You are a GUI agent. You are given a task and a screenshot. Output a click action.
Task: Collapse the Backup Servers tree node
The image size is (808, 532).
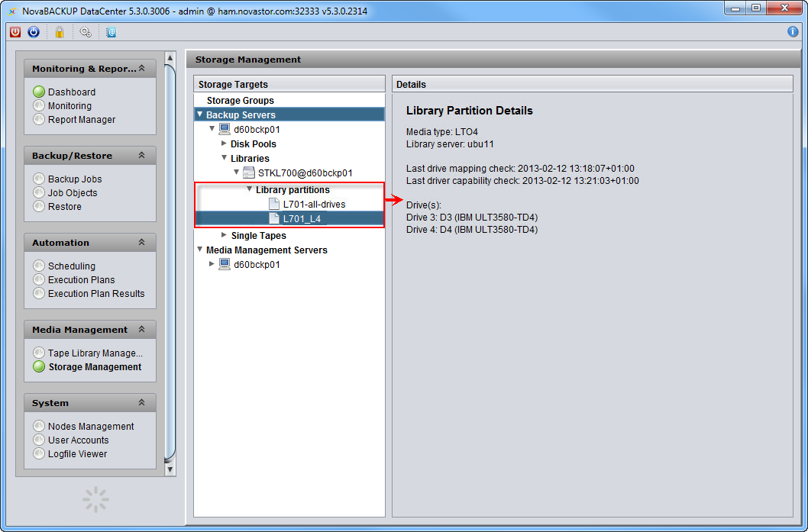(x=200, y=114)
